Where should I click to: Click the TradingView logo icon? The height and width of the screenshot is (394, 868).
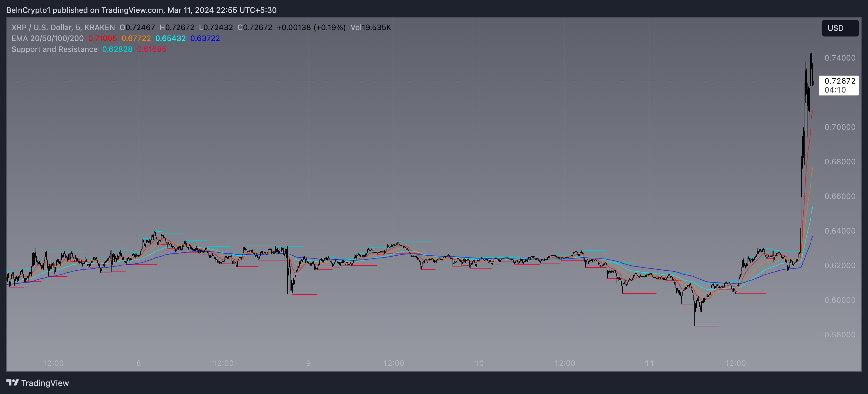[12, 382]
